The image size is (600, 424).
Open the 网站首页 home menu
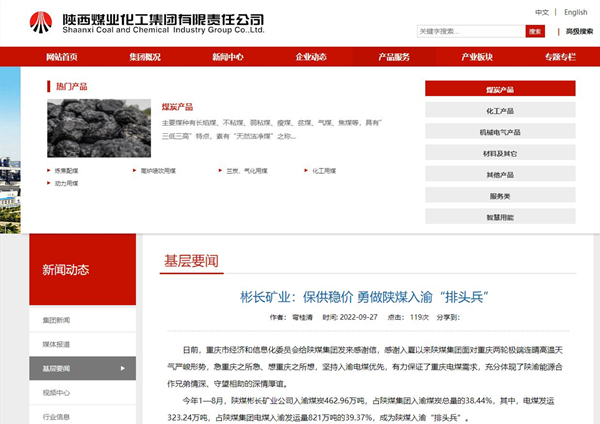click(62, 57)
